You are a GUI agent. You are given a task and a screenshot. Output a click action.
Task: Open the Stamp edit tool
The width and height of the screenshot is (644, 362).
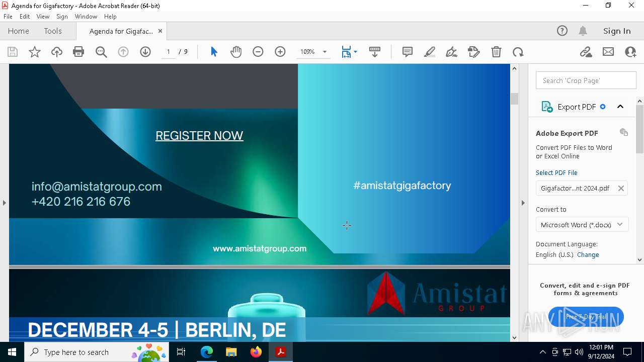coord(474,52)
